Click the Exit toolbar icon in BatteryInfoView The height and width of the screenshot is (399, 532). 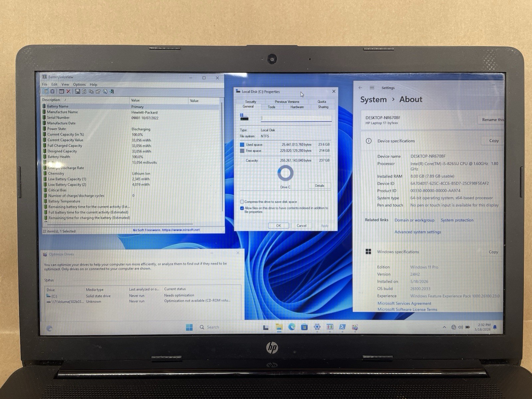click(x=112, y=91)
